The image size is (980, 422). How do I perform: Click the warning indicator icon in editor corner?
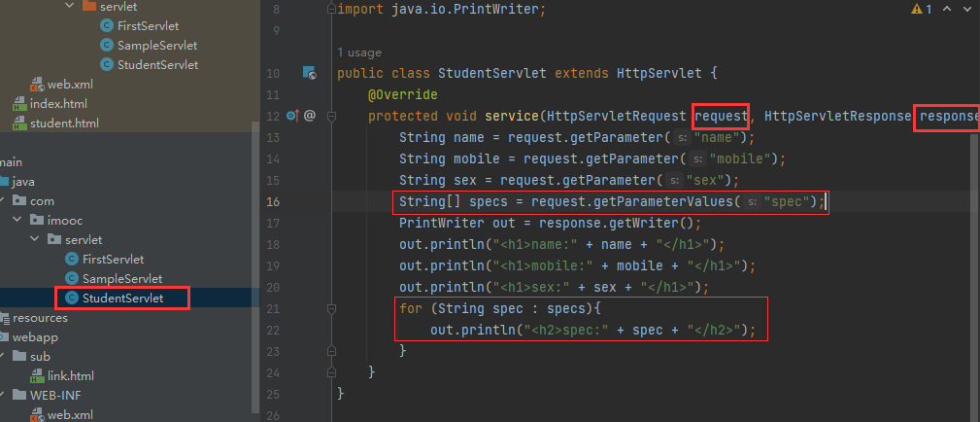(x=917, y=9)
